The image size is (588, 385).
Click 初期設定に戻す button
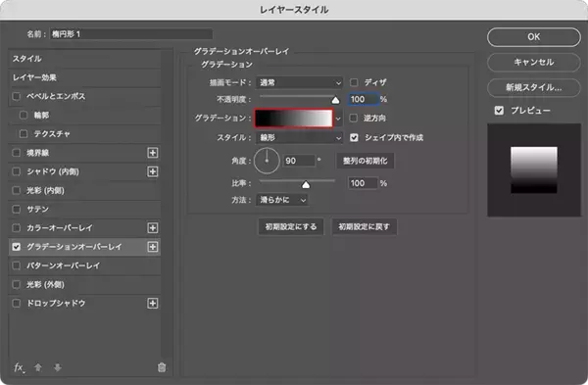coord(364,227)
